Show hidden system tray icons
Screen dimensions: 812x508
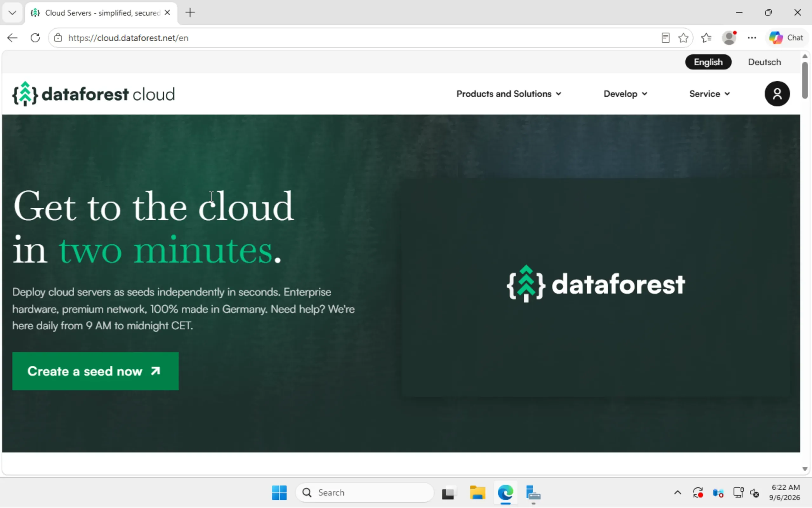click(x=678, y=493)
